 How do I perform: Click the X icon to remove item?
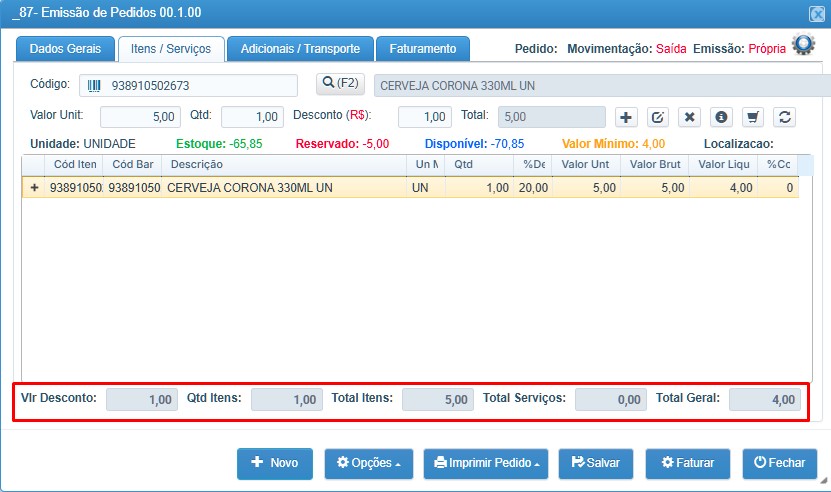(x=689, y=117)
